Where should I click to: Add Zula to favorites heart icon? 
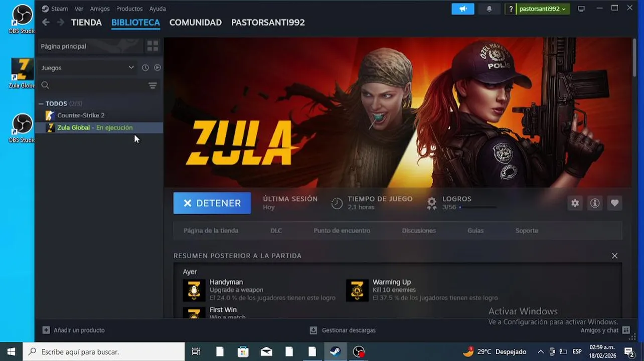614,203
